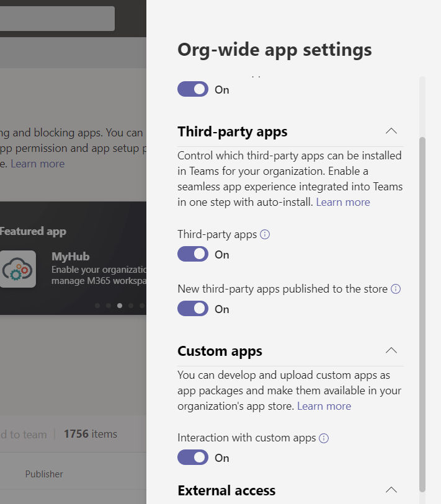The height and width of the screenshot is (504, 441).
Task: Click the Third-party apps section heading
Action: point(232,131)
